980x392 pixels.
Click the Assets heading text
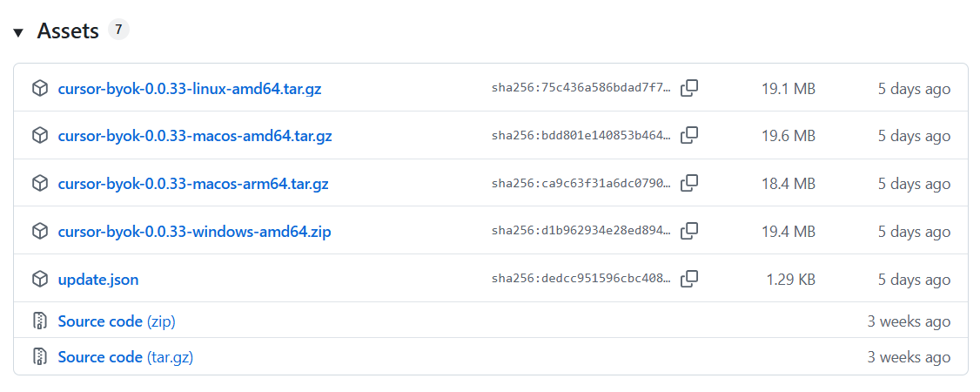coord(68,30)
